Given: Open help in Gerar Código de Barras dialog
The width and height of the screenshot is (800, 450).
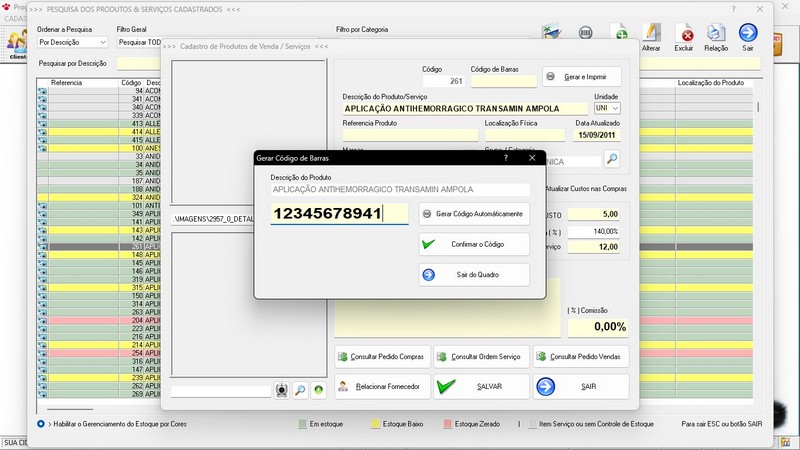Looking at the screenshot, I should (x=506, y=158).
